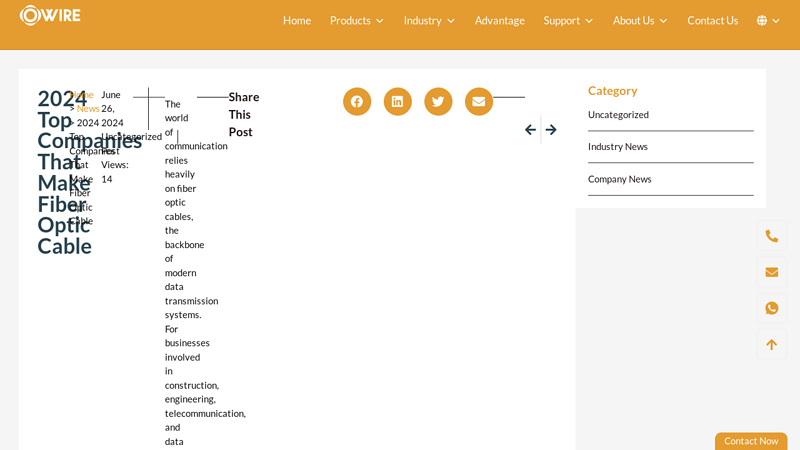Viewport: 800px width, 450px height.
Task: Go to previous post arrow
Action: pyautogui.click(x=530, y=130)
